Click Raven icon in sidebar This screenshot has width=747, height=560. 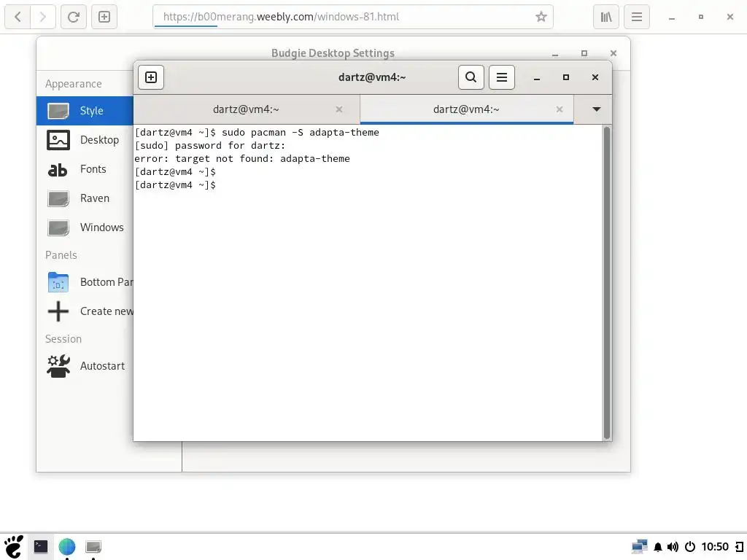(58, 198)
